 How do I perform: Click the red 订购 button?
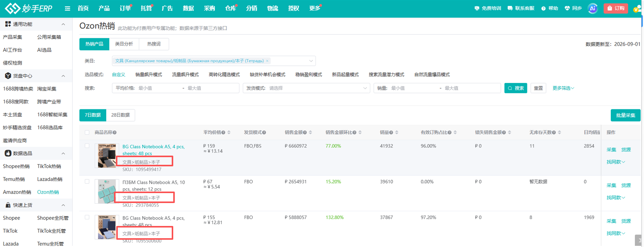(616, 8)
